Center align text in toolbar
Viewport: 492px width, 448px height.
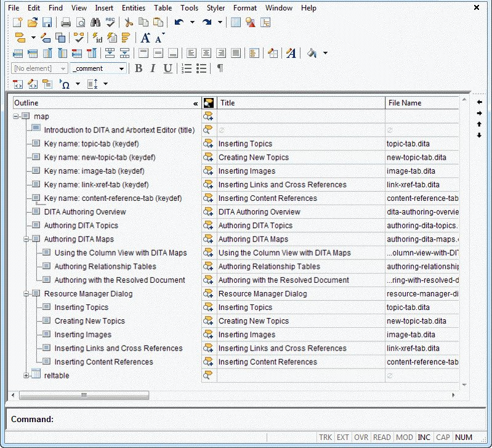click(206, 53)
